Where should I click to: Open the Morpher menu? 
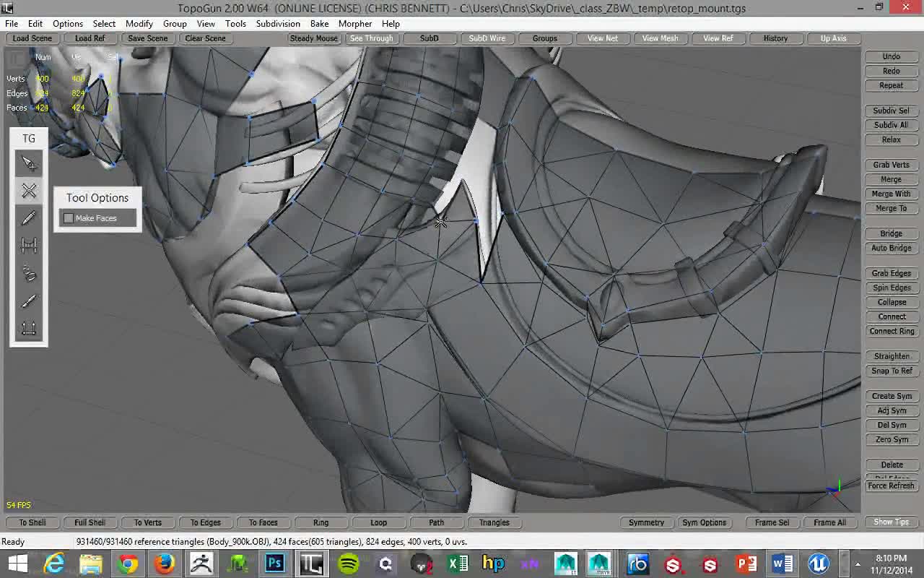coord(355,23)
